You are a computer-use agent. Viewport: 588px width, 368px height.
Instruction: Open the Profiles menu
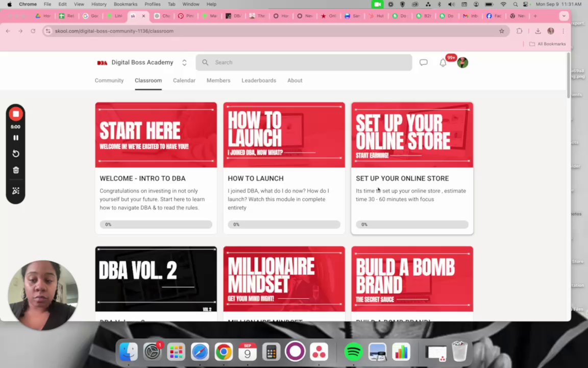[152, 4]
